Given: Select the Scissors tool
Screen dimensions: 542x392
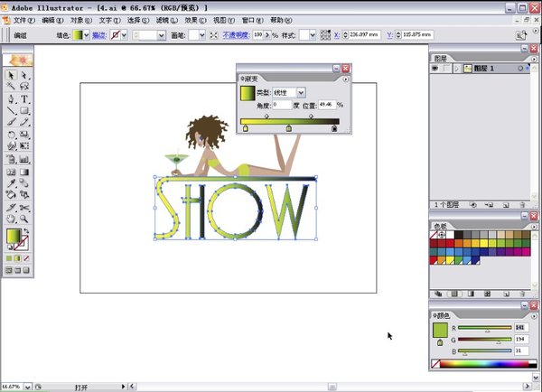Looking at the screenshot, I should [23, 208].
